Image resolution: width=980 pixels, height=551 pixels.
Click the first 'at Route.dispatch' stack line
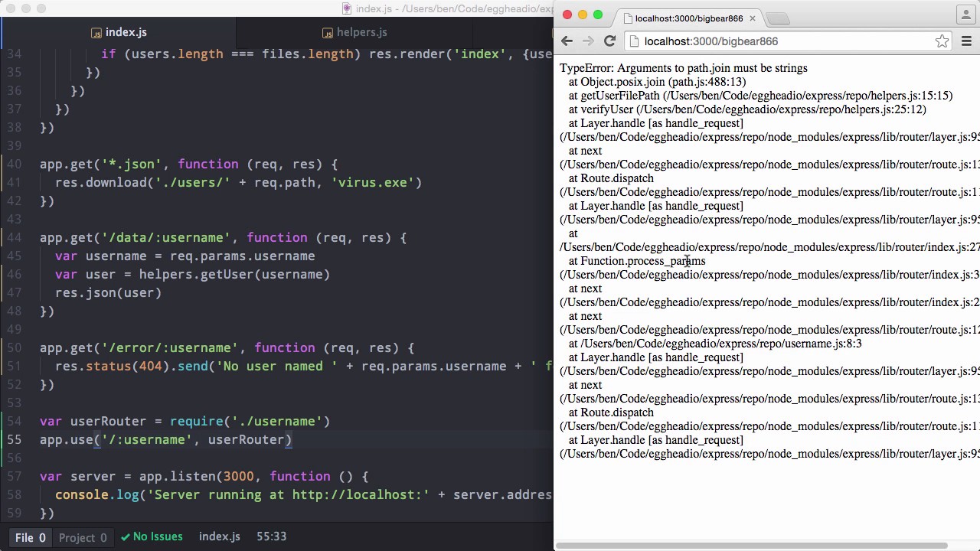[611, 178]
